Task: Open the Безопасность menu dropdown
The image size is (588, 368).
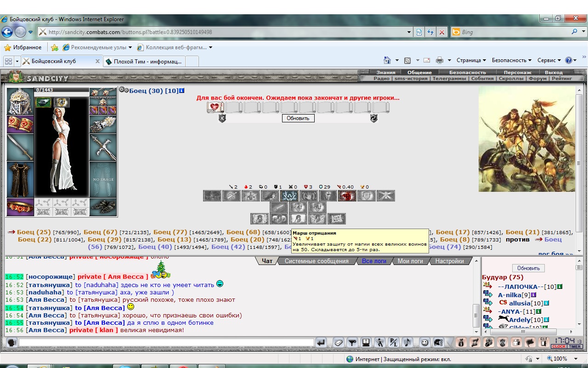Action: pos(512,60)
